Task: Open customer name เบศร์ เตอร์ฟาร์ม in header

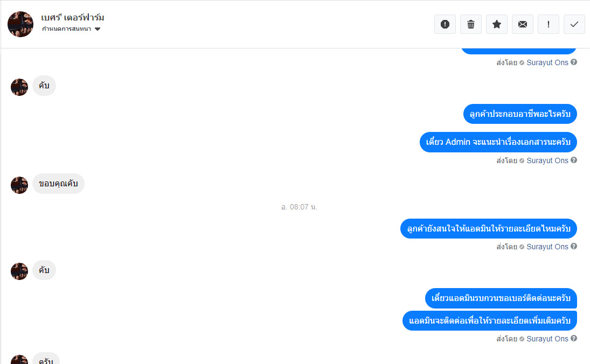Action: (73, 17)
